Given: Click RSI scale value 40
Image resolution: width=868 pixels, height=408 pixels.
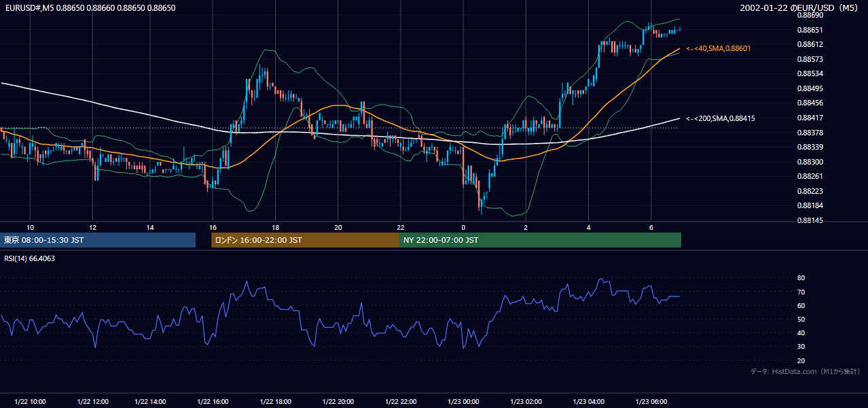Looking at the screenshot, I should click(x=801, y=333).
